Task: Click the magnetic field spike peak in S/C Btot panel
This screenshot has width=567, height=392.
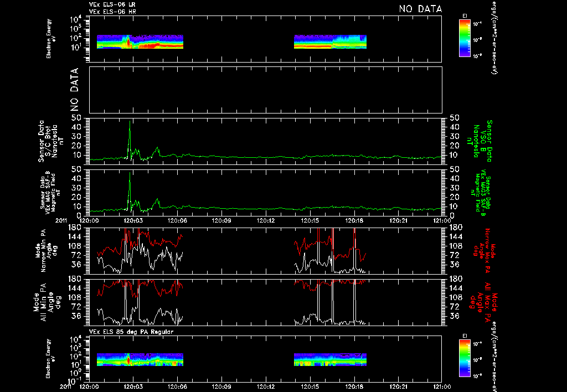Action: click(130, 121)
